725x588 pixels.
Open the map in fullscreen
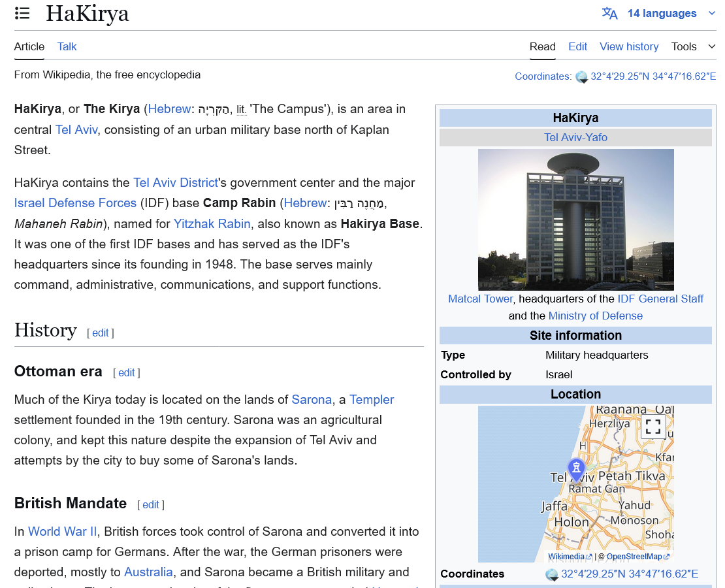point(653,426)
